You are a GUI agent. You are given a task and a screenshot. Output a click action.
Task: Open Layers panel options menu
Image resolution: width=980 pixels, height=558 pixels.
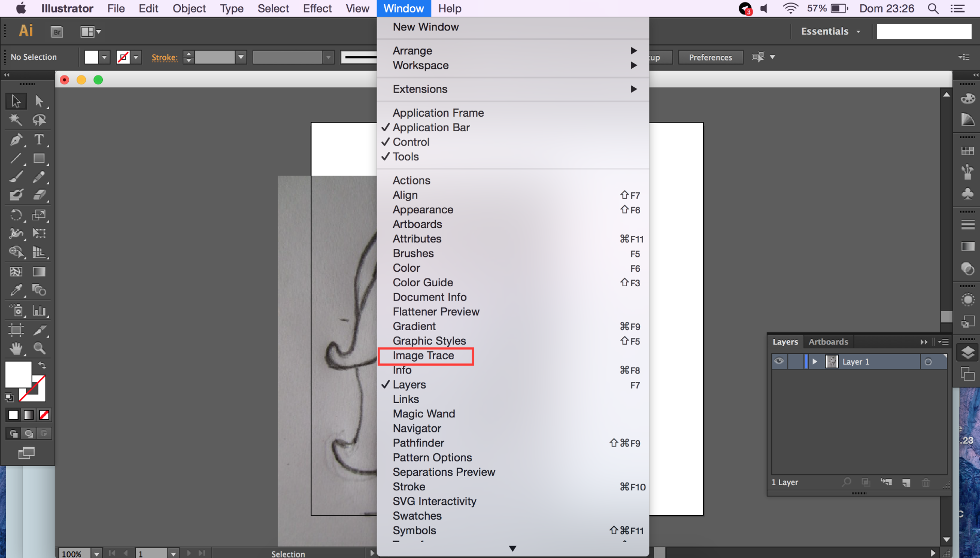(x=943, y=342)
